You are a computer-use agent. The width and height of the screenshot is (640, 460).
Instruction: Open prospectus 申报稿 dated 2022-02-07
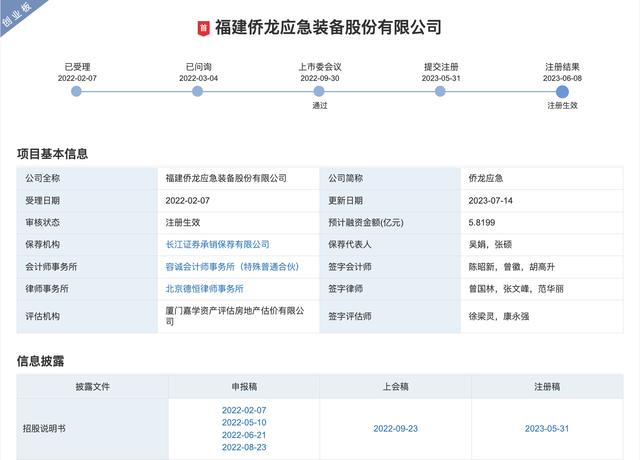pos(244,410)
